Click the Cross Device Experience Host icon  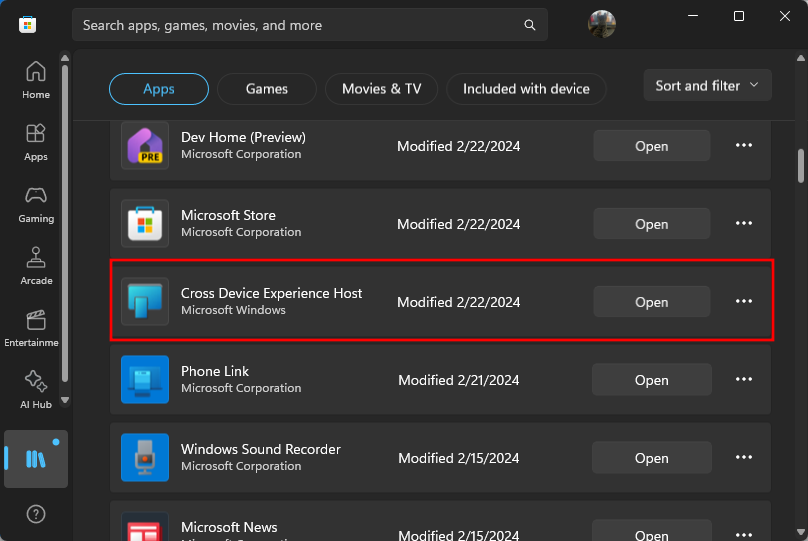[145, 301]
